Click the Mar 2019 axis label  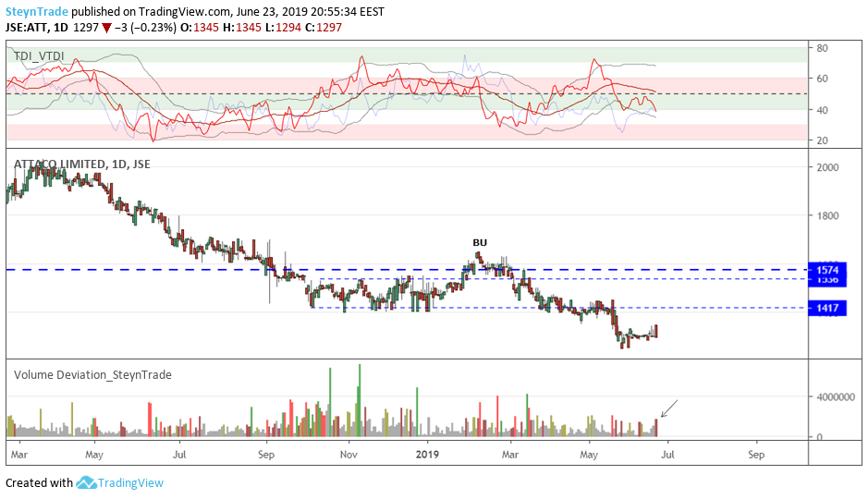point(510,455)
